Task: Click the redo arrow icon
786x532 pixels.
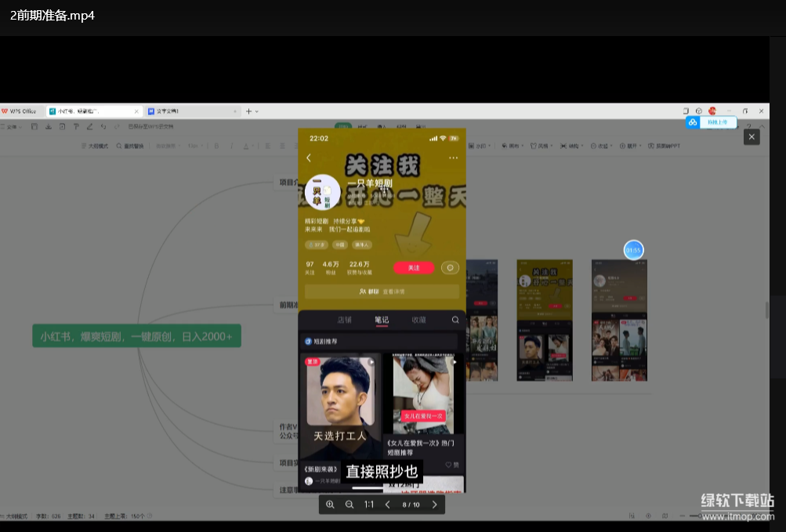Action: pyautogui.click(x=117, y=127)
